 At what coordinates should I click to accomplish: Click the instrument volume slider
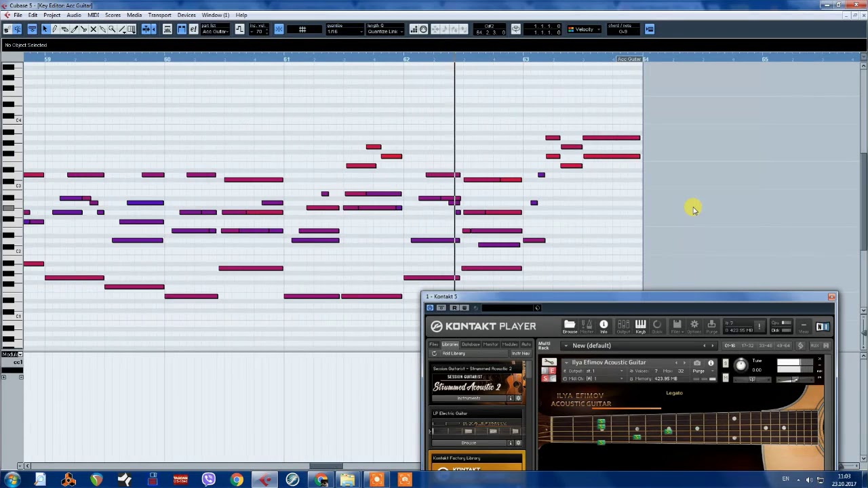795,380
